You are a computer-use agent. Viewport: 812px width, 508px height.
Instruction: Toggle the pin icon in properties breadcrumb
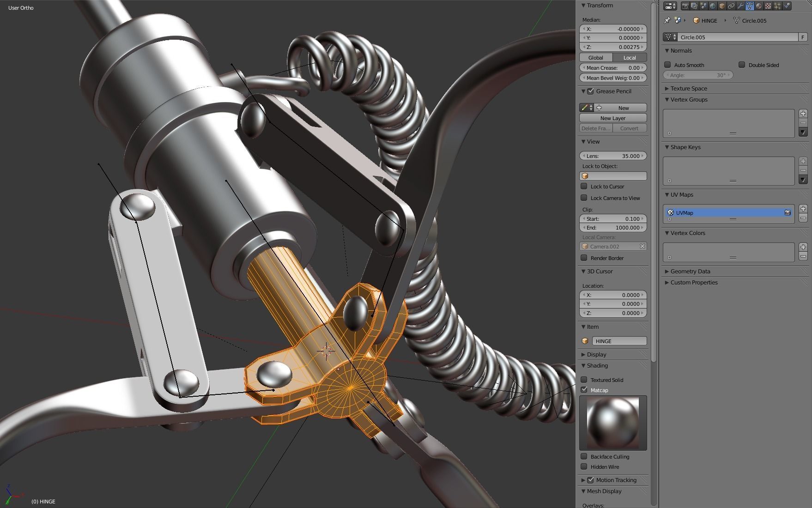pyautogui.click(x=667, y=20)
